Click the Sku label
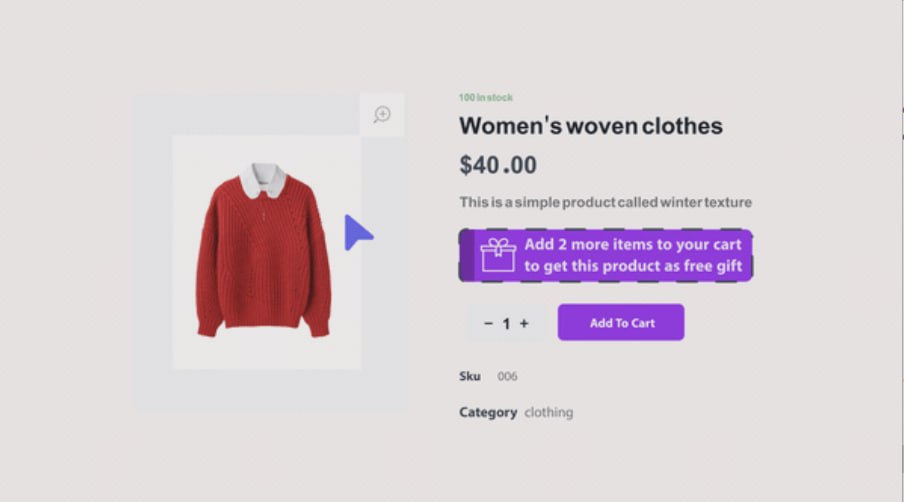The width and height of the screenshot is (904, 502). pos(469,376)
